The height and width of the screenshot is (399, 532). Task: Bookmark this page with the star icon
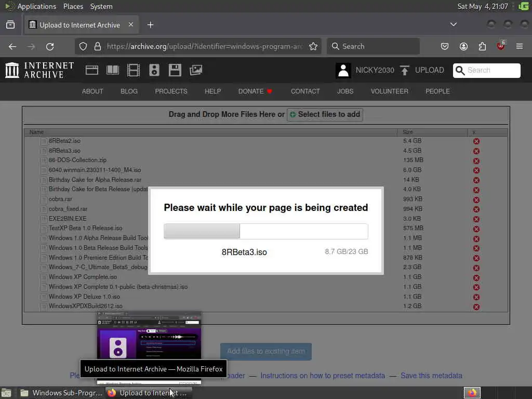click(313, 46)
